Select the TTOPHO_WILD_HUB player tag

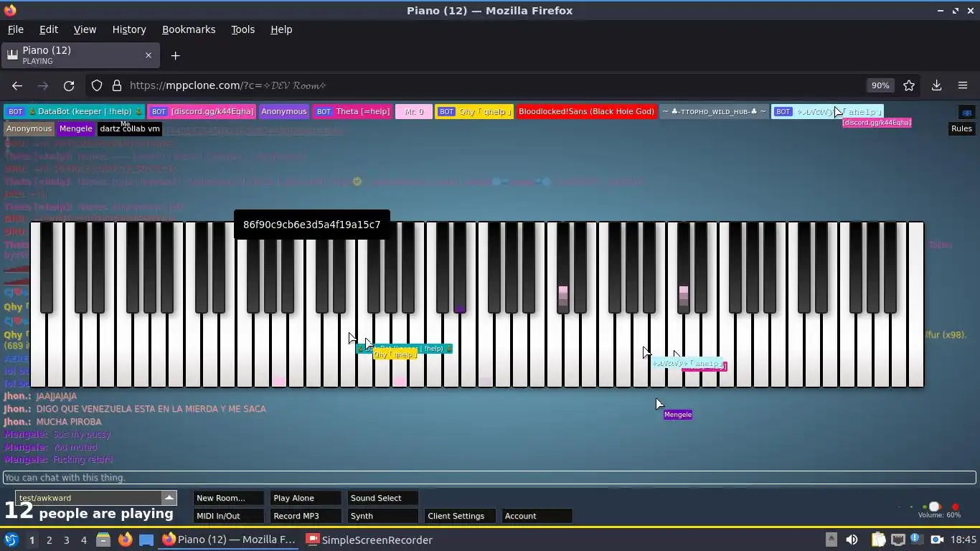[x=714, y=111]
